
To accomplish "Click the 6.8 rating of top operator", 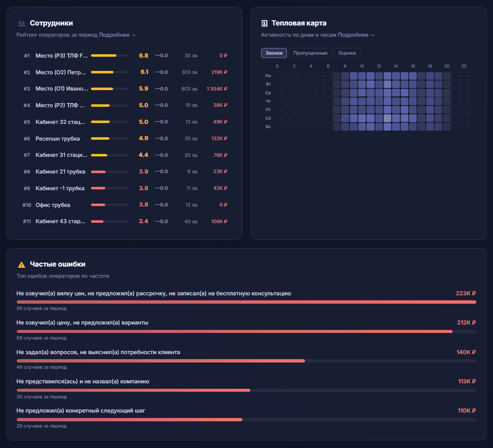I will pyautogui.click(x=143, y=55).
